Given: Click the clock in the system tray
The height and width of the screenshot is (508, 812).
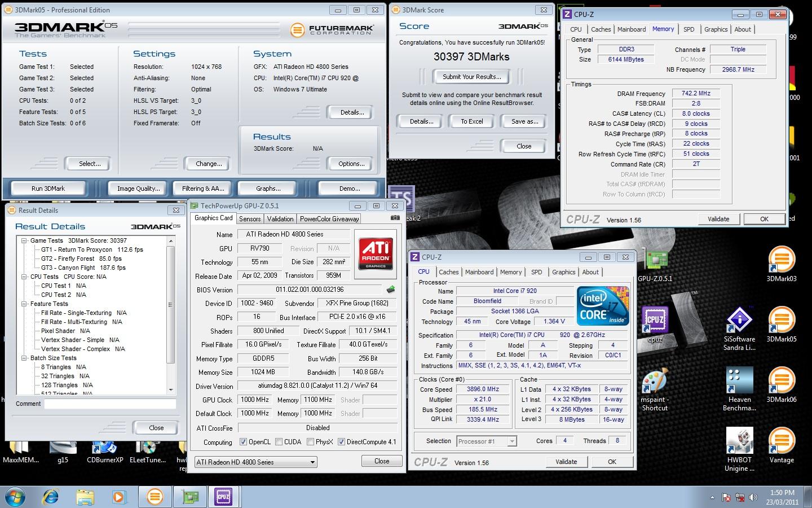Looking at the screenshot, I should [x=782, y=497].
